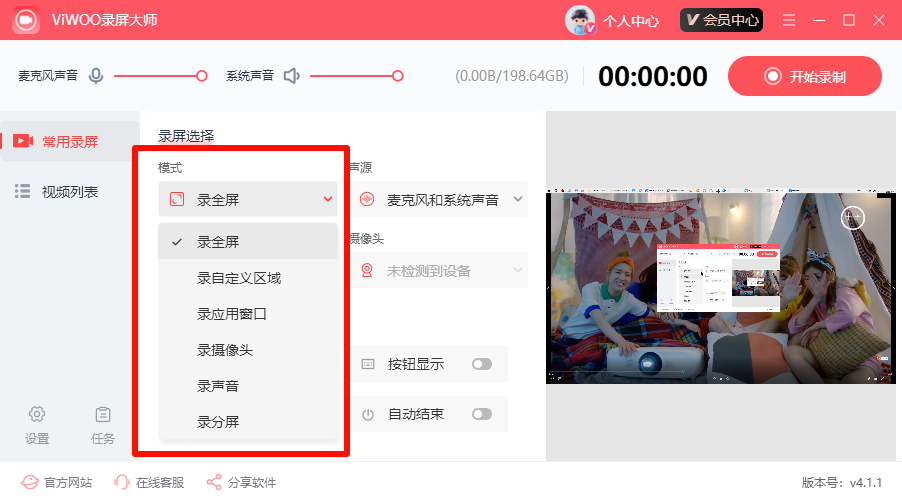Click the chevron arrow of the audio source dropdown
Screen dimensions: 902x502
[518, 199]
